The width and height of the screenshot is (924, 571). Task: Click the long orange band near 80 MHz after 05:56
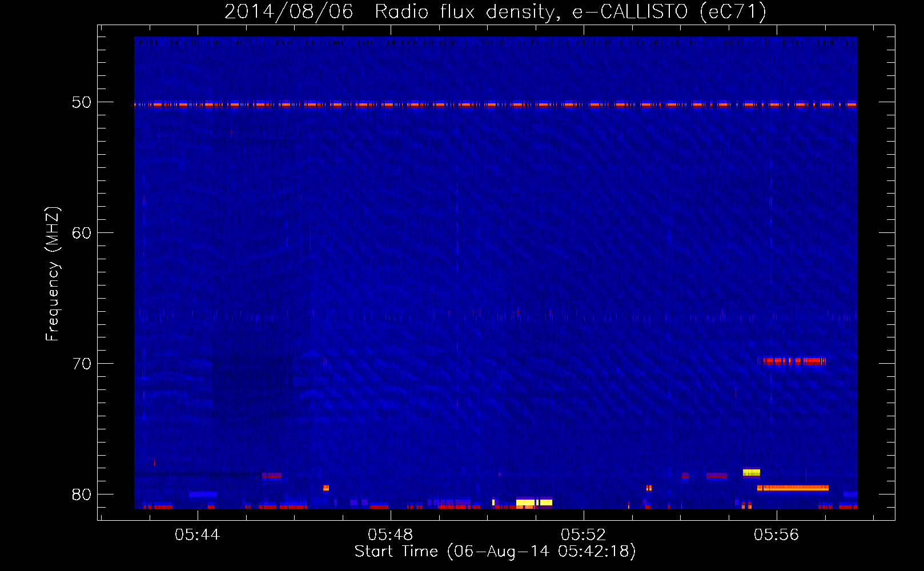[793, 488]
